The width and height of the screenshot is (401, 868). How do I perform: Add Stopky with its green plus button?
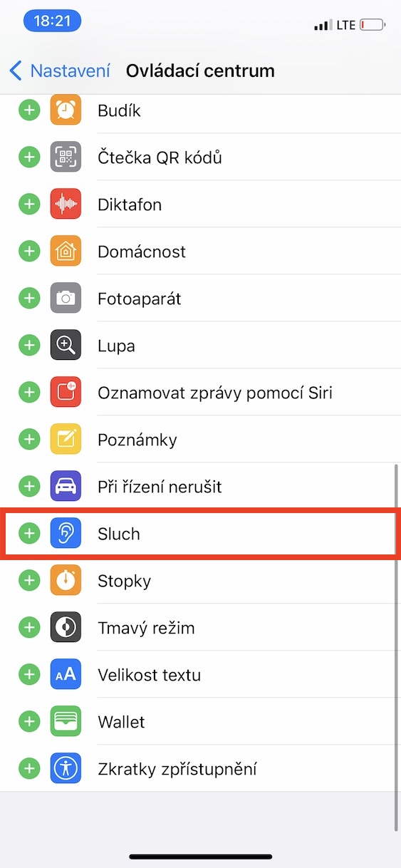[x=28, y=581]
